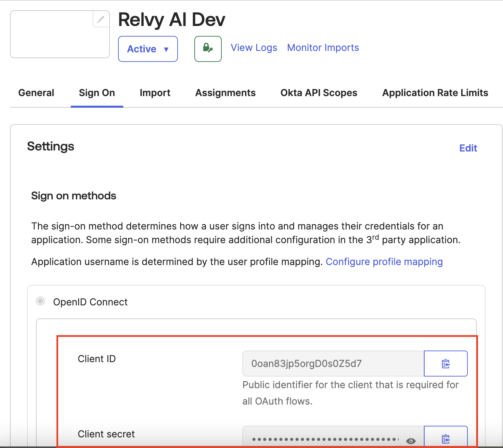Copy Client ID to clipboard

coord(446,364)
